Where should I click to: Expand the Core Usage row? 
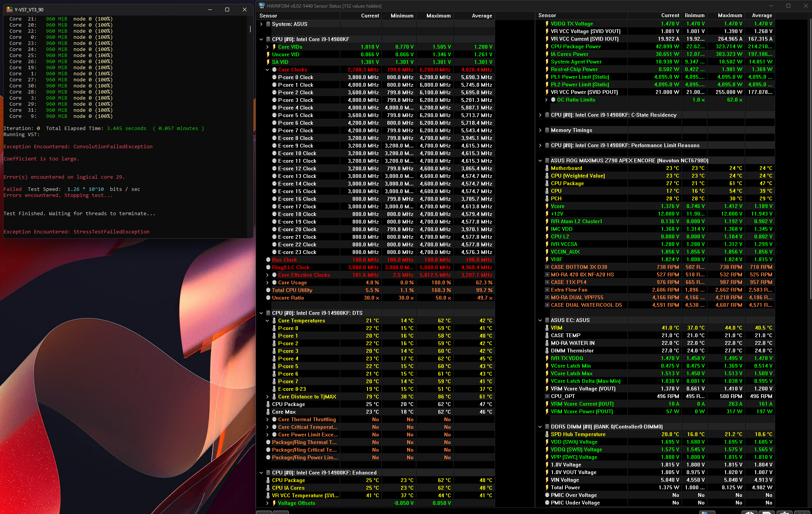(267, 282)
